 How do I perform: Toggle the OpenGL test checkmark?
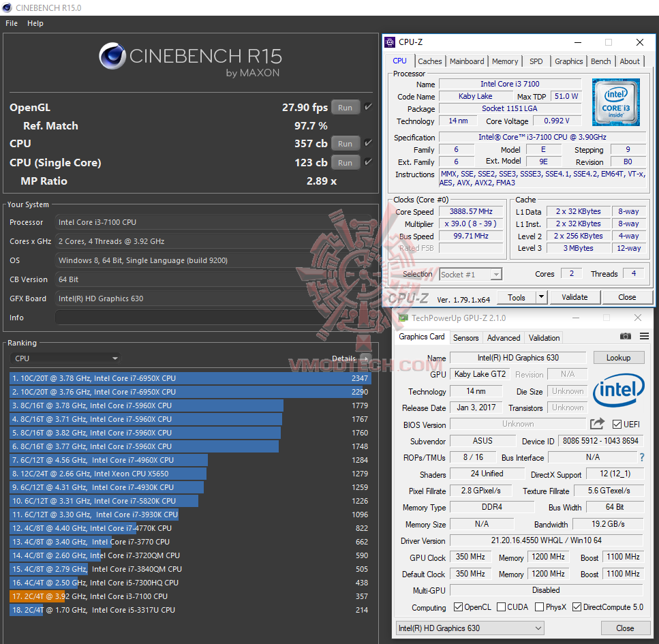coord(368,107)
